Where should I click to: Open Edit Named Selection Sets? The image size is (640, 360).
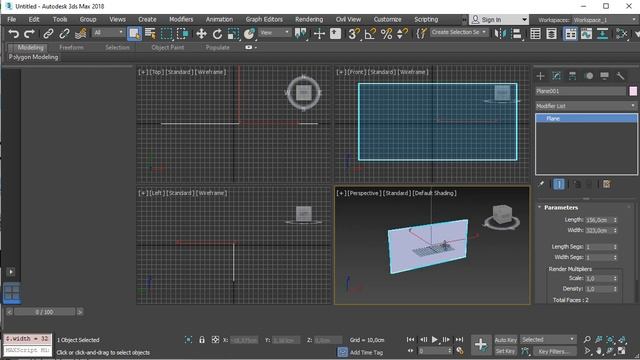click(x=421, y=33)
